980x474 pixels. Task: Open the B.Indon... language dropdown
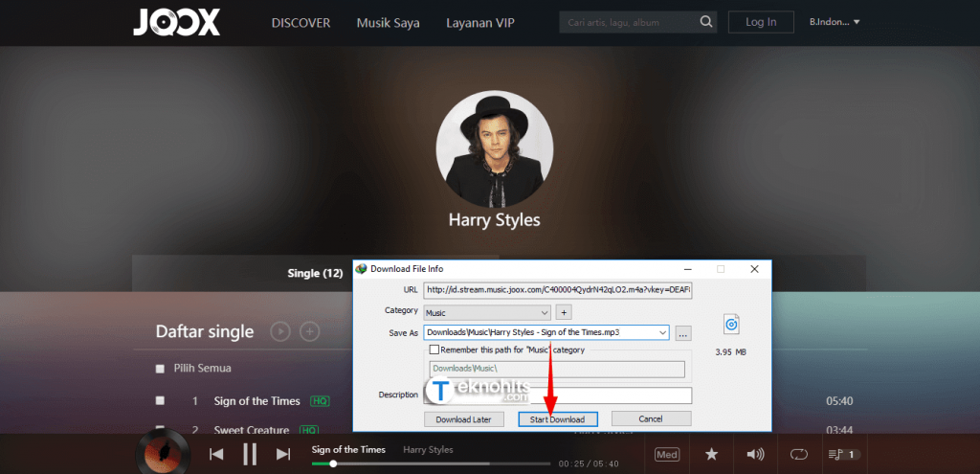tap(835, 22)
